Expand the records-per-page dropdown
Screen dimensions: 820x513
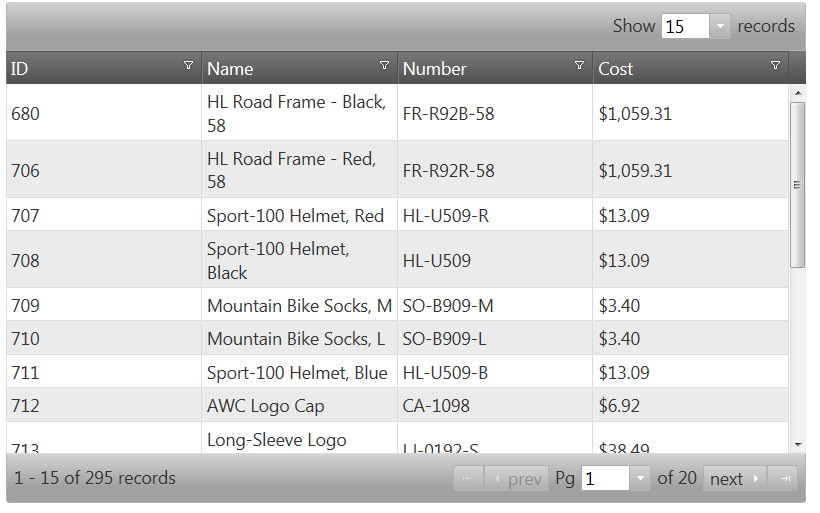(x=720, y=26)
